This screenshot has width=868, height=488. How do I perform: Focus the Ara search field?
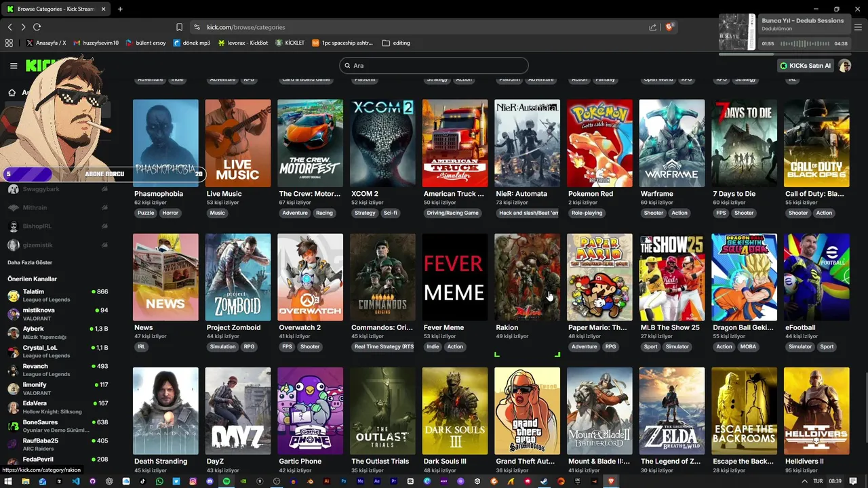(x=434, y=66)
